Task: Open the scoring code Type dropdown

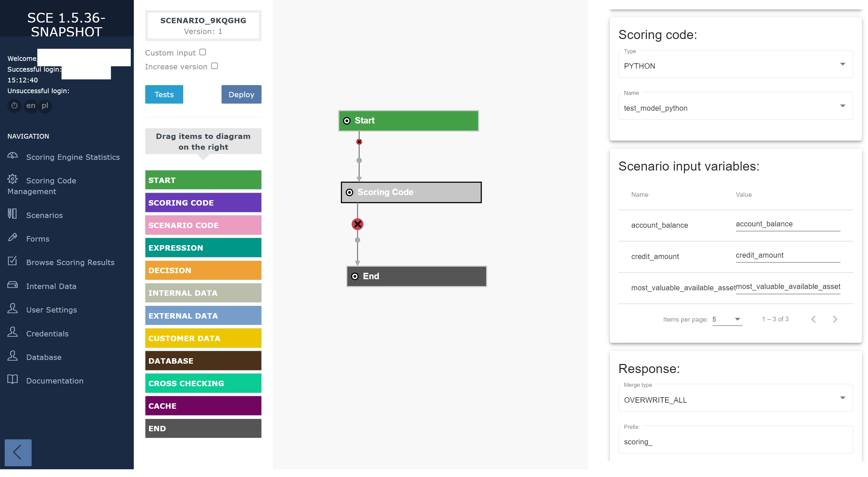Action: click(x=736, y=65)
